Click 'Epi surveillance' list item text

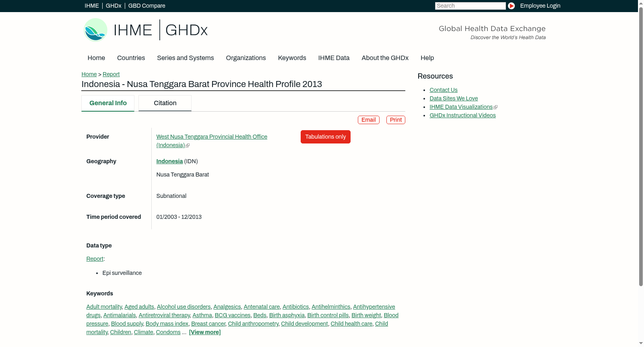click(122, 273)
